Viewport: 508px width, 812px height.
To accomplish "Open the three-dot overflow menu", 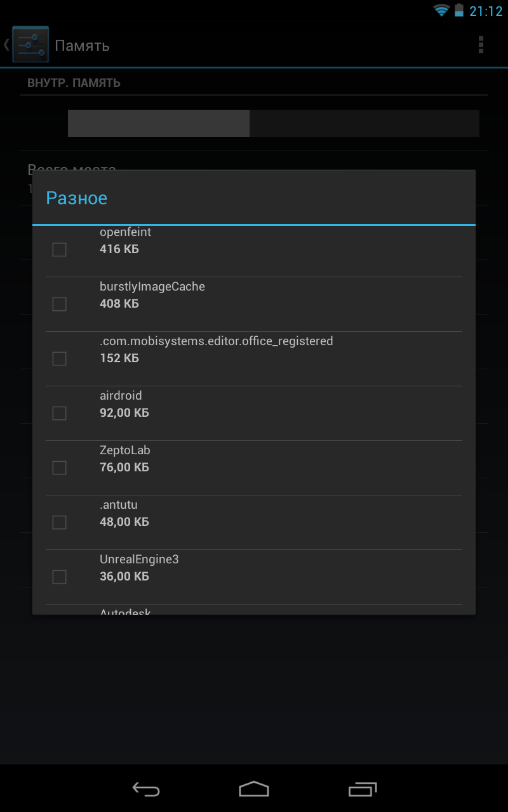I will pos(481,44).
